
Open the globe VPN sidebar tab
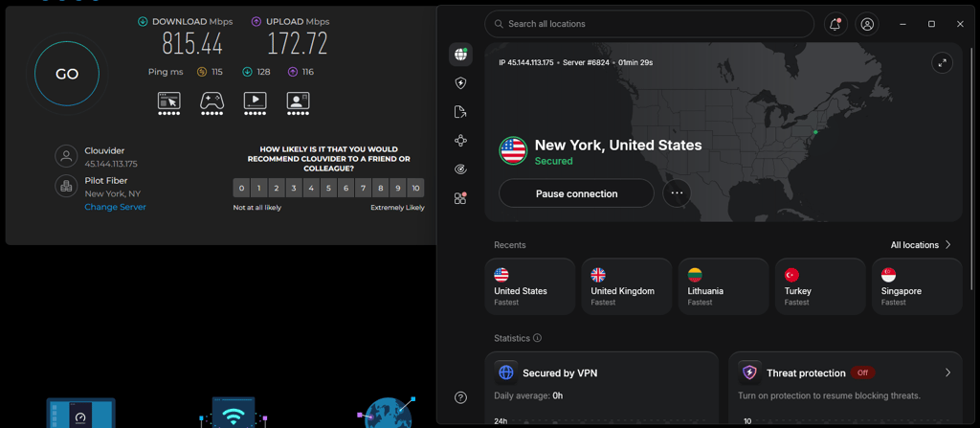[460, 55]
